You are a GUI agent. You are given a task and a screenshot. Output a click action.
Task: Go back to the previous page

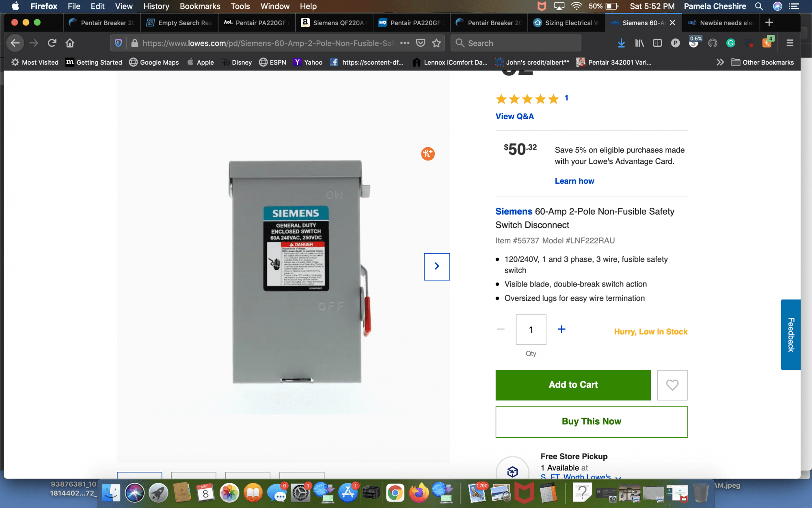click(x=15, y=43)
